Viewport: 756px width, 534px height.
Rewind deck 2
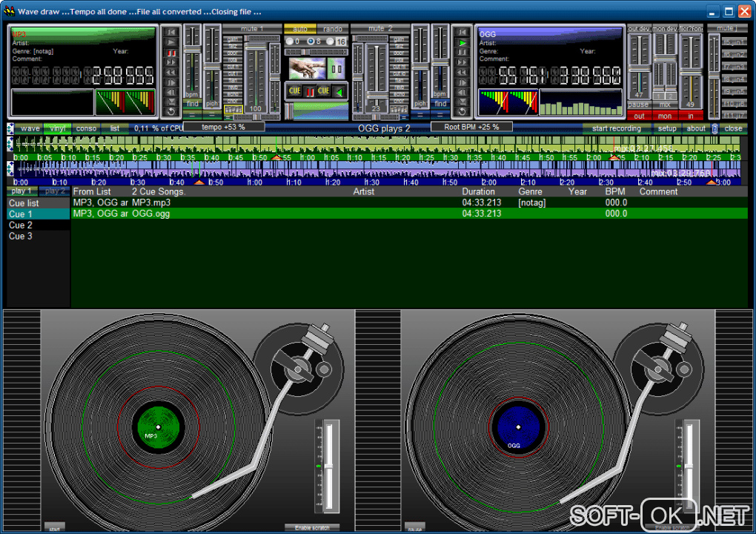(x=462, y=72)
